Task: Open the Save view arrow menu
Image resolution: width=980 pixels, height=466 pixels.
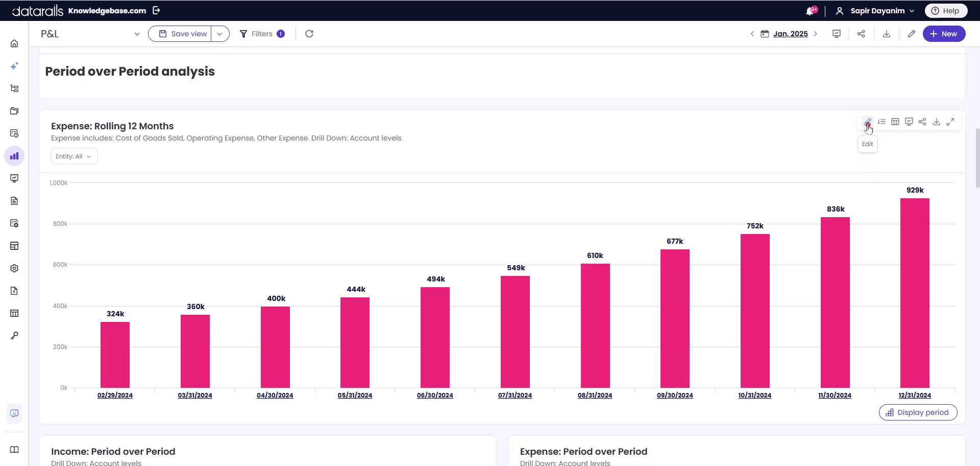Action: pyautogui.click(x=220, y=34)
